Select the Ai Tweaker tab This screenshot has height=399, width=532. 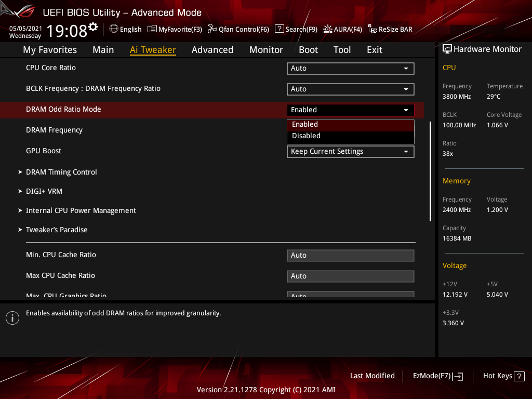[x=153, y=50]
